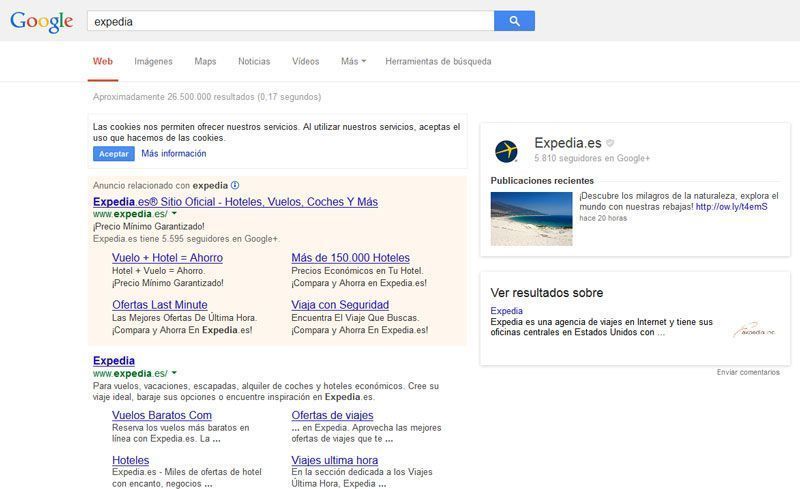Expand the arrow beside the organic result URL

[174, 373]
